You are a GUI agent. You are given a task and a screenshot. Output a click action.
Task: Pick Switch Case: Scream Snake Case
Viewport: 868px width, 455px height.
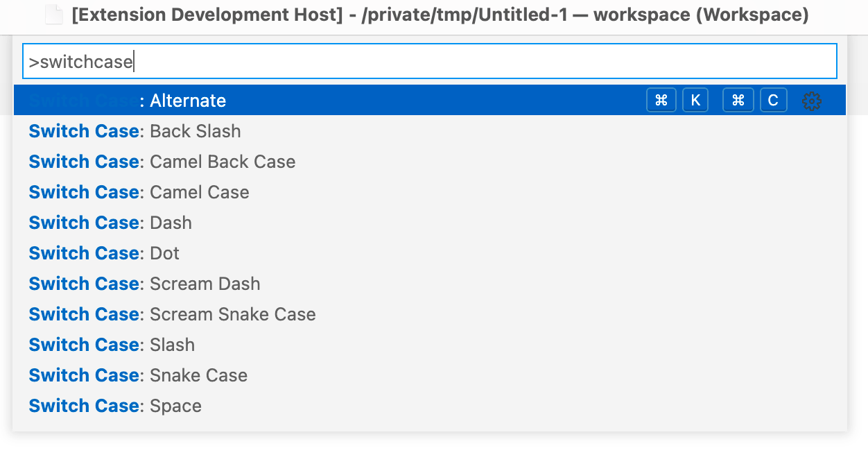[x=430, y=314]
